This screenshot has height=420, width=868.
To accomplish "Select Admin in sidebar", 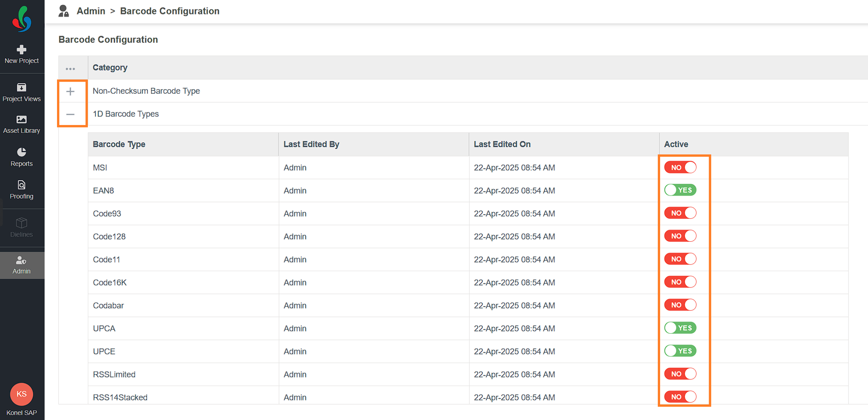I will (21, 265).
